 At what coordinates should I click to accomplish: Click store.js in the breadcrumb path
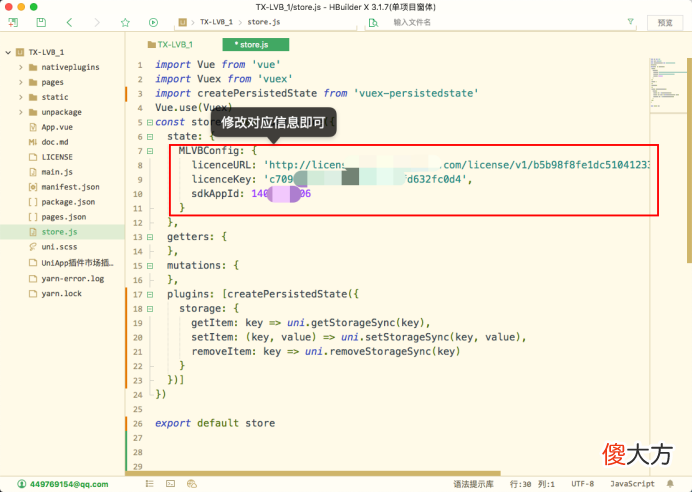point(264,22)
